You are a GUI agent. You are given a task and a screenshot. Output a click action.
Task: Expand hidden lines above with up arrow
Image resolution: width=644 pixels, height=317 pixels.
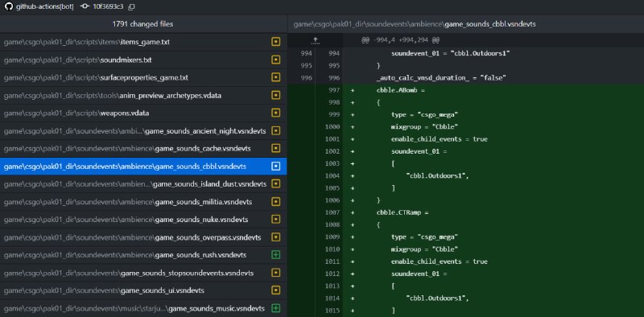click(x=315, y=40)
